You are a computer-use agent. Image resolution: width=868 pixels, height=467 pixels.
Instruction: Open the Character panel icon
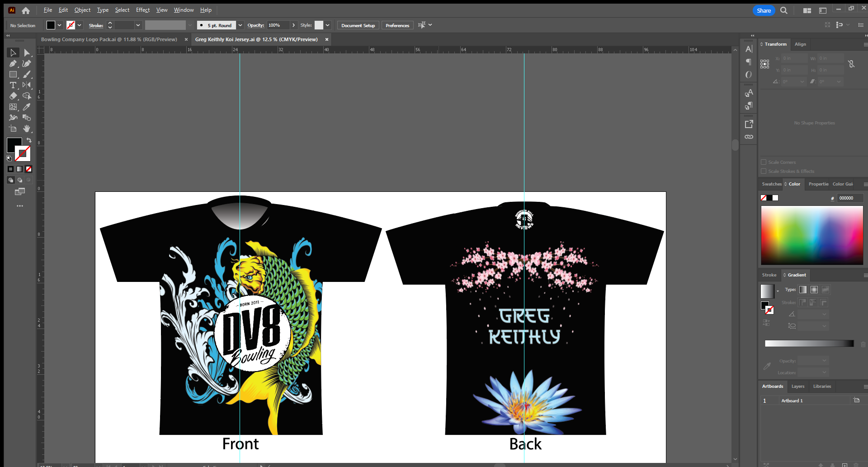749,49
